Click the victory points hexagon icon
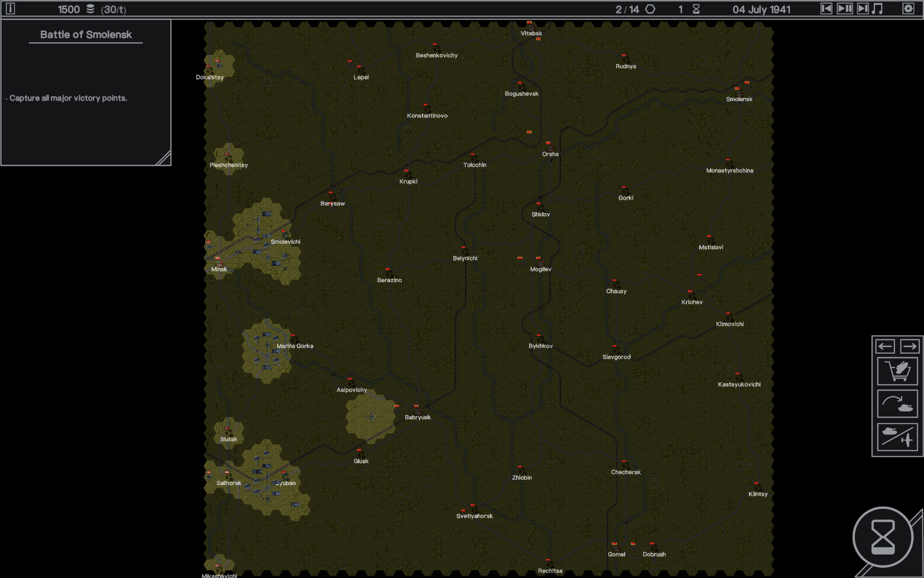Viewport: 924px width, 578px height. [x=650, y=9]
